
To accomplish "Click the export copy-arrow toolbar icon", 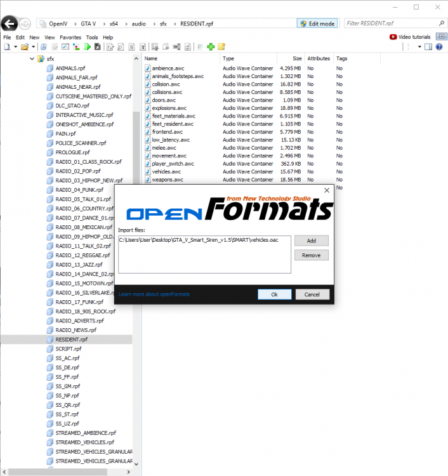I will (166, 47).
